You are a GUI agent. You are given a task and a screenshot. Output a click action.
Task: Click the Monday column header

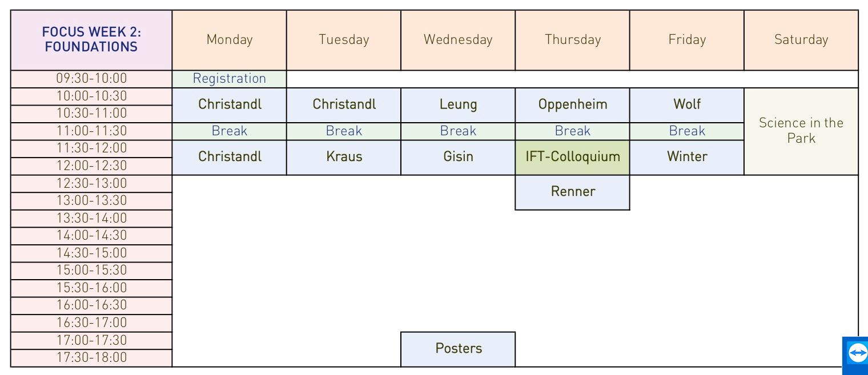(x=229, y=40)
